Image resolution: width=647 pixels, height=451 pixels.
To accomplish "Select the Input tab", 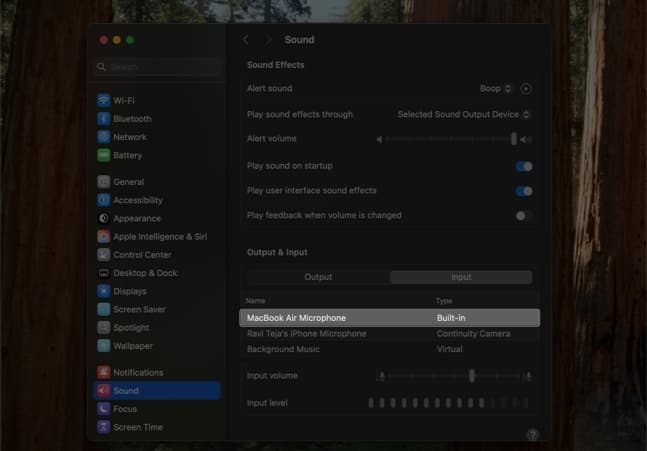I will pyautogui.click(x=461, y=277).
